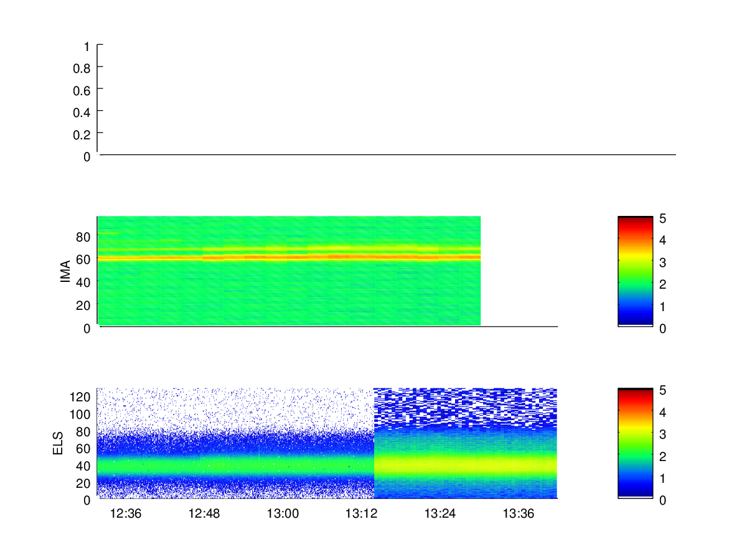
Task: Click the 60 tick on IMA axis
Action: 85,259
